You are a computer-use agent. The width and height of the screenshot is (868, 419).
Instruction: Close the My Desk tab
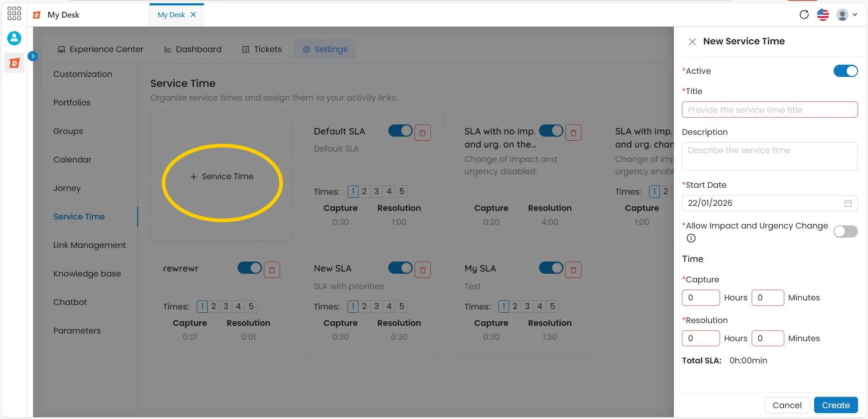point(193,14)
